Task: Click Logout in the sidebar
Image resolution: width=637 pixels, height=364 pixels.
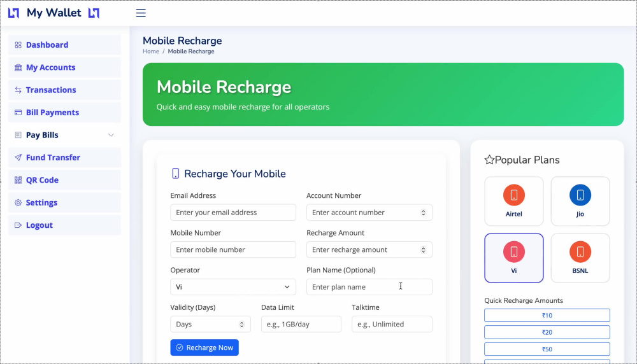Action: coord(64,225)
